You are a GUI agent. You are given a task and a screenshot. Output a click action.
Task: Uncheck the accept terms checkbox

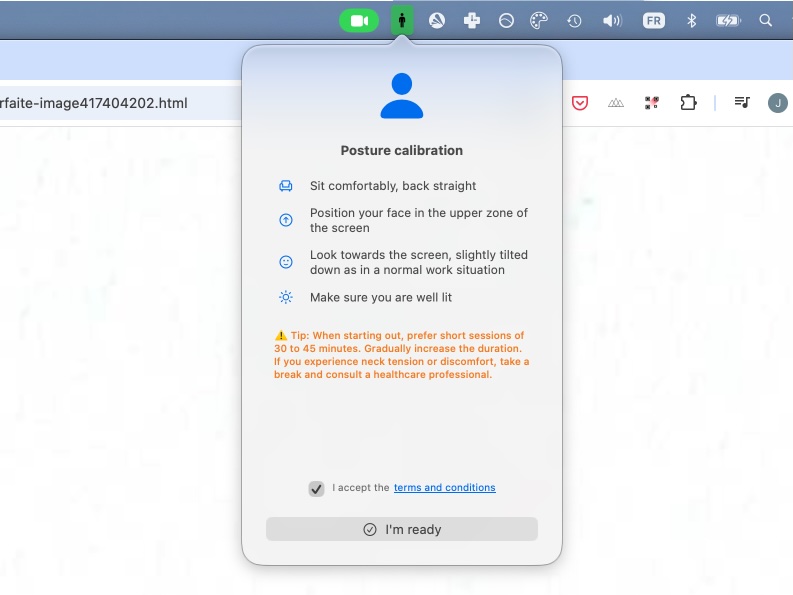(x=316, y=489)
